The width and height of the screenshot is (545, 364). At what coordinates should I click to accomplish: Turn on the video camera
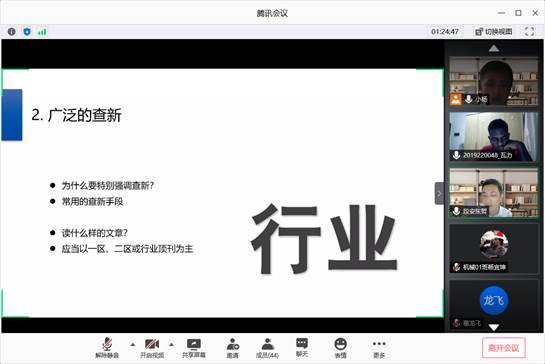coord(152,348)
